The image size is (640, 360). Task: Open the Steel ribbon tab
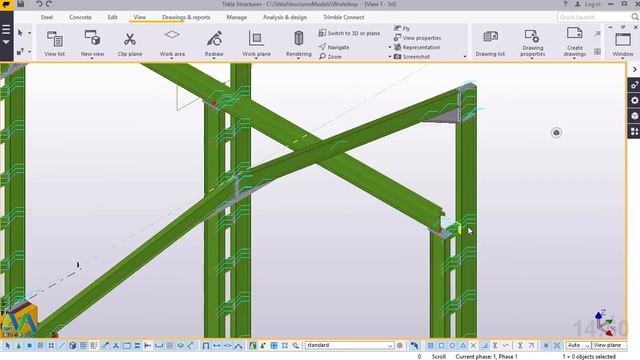(x=47, y=17)
